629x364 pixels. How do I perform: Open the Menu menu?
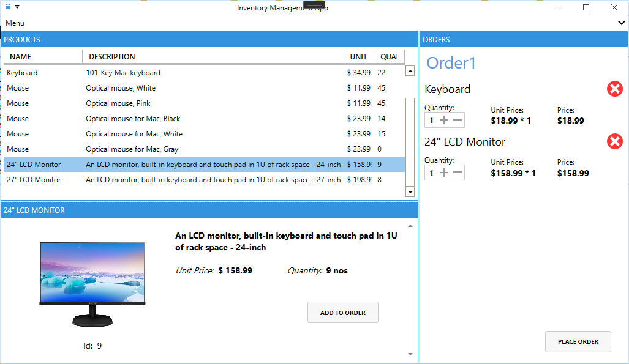tap(14, 23)
